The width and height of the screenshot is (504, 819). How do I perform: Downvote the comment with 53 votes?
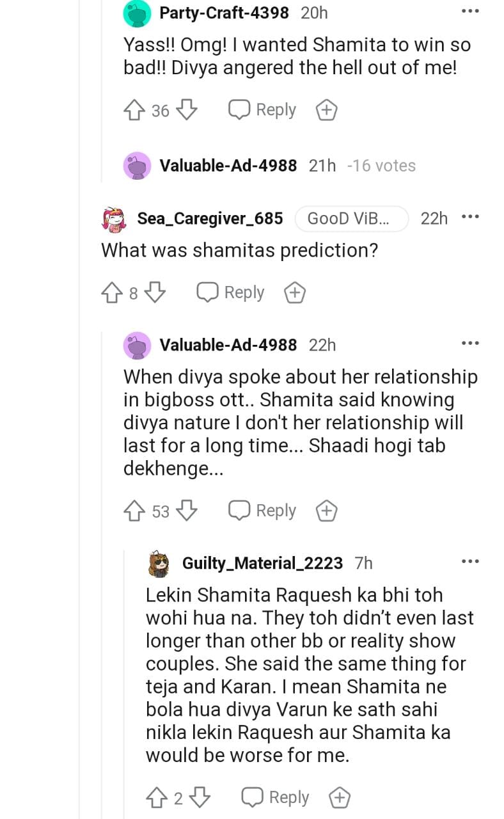tap(186, 511)
